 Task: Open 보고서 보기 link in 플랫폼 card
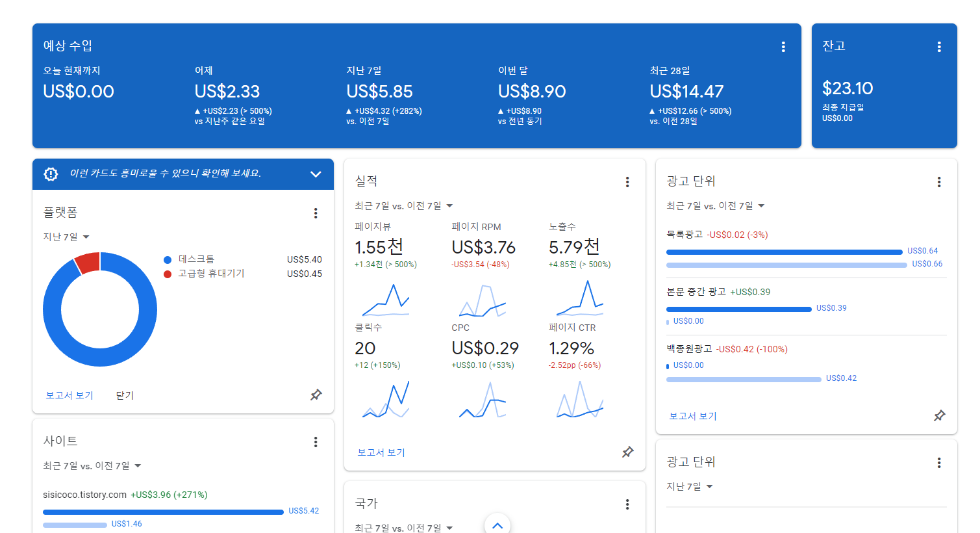[x=69, y=395]
